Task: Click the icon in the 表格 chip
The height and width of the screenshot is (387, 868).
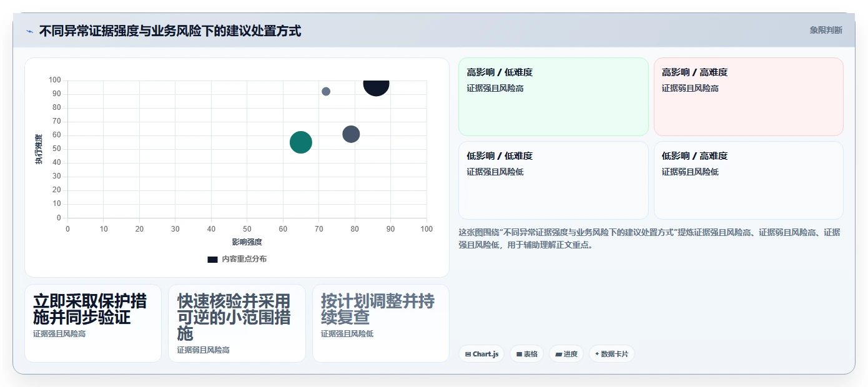Action: pos(519,355)
